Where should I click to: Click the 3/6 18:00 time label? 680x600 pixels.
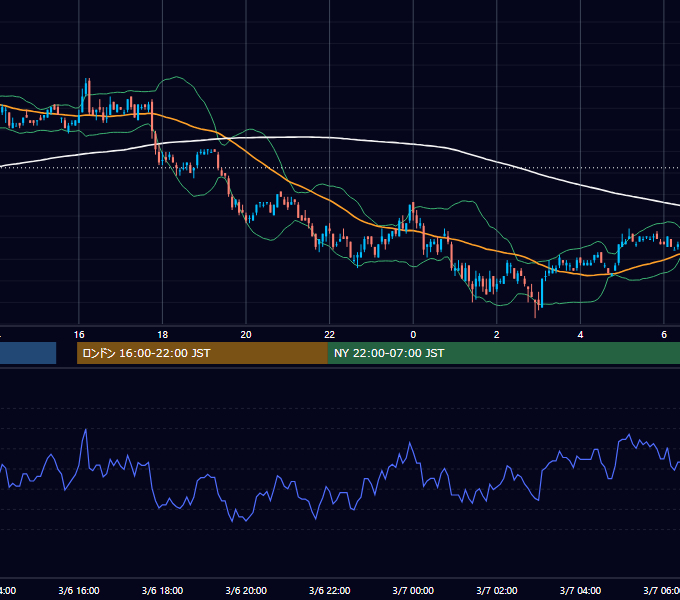[163, 590]
